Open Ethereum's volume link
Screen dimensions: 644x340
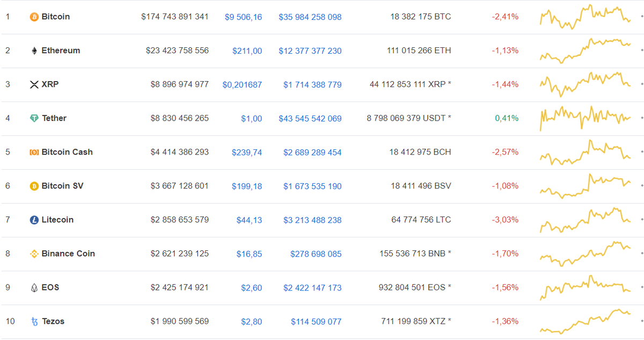click(310, 50)
